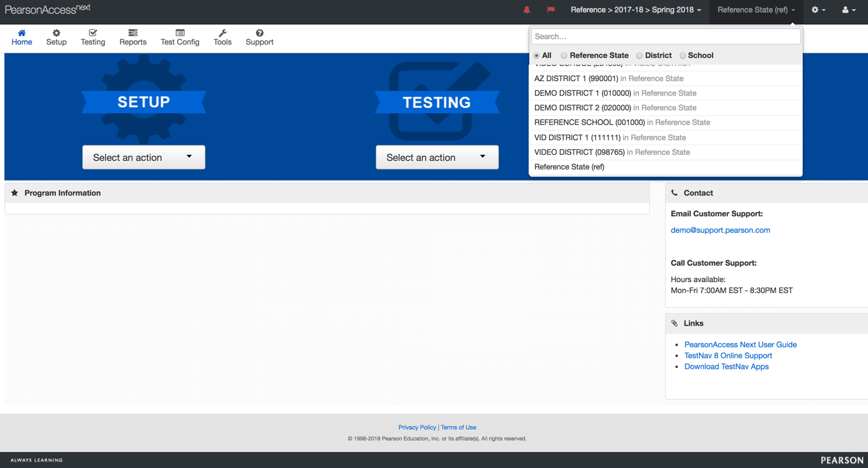The height and width of the screenshot is (468, 868).
Task: Expand the Testing 'Select an action' dropdown
Action: [437, 157]
